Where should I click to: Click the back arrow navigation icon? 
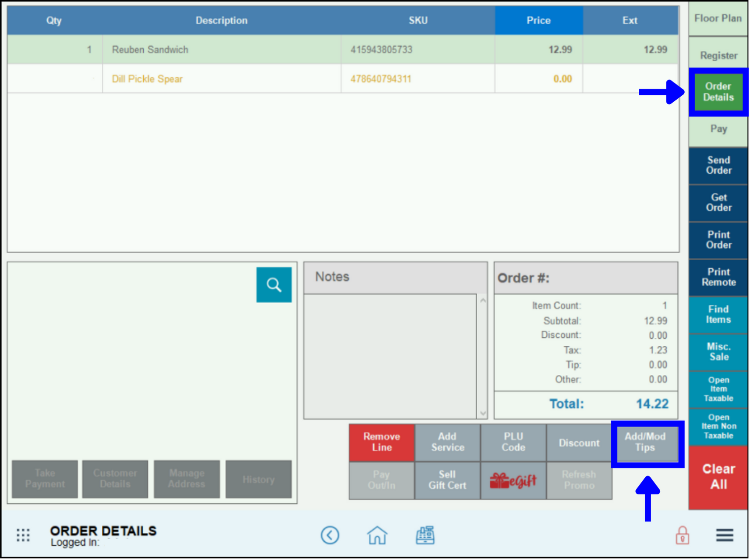(x=330, y=535)
